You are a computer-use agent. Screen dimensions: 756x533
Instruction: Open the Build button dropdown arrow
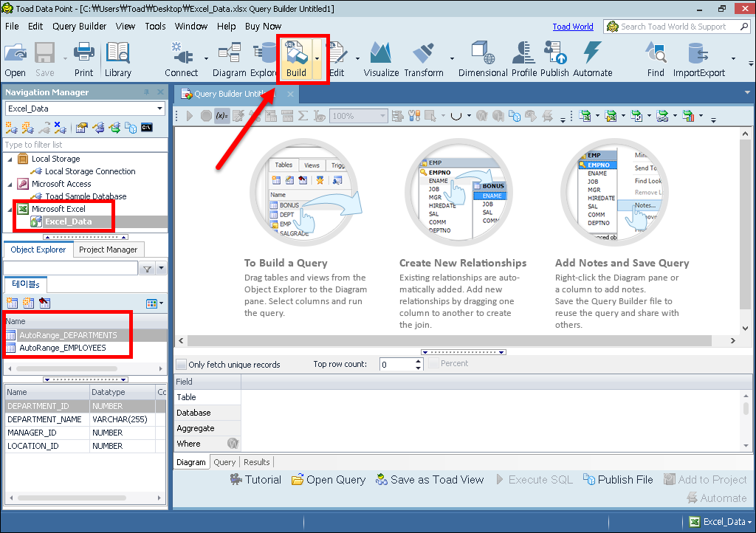(317, 59)
